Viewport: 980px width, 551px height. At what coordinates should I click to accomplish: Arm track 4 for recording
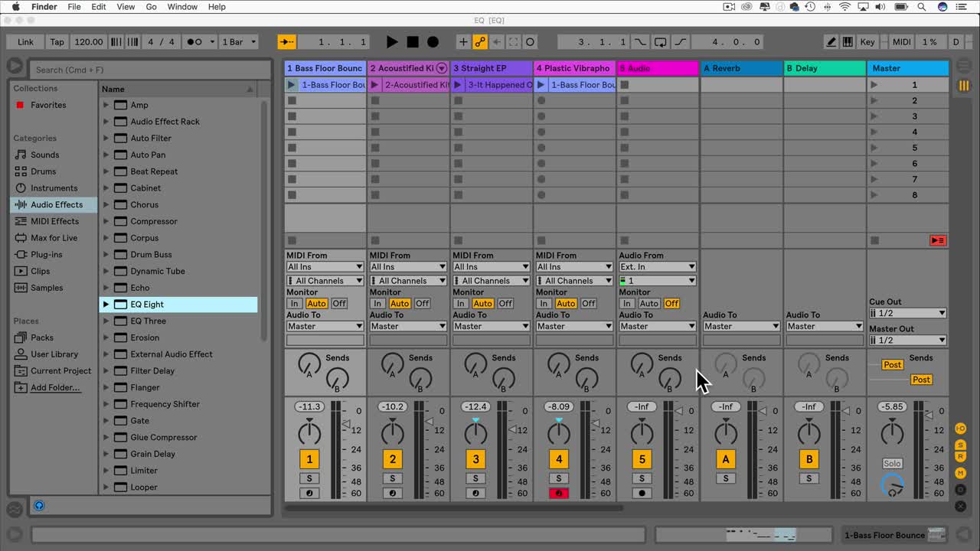tap(559, 494)
